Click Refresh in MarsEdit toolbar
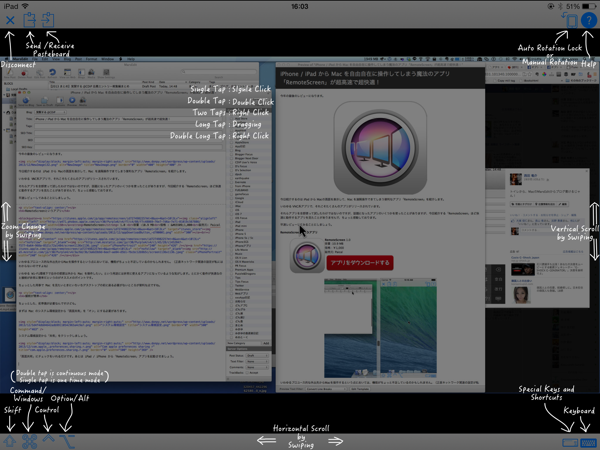This screenshot has width=600, height=450. tap(52, 73)
